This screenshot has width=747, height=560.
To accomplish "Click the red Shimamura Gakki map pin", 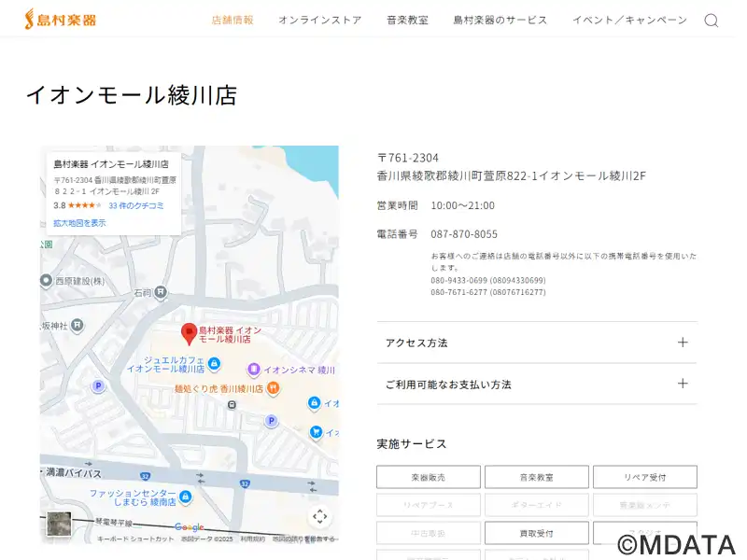I will click(188, 332).
